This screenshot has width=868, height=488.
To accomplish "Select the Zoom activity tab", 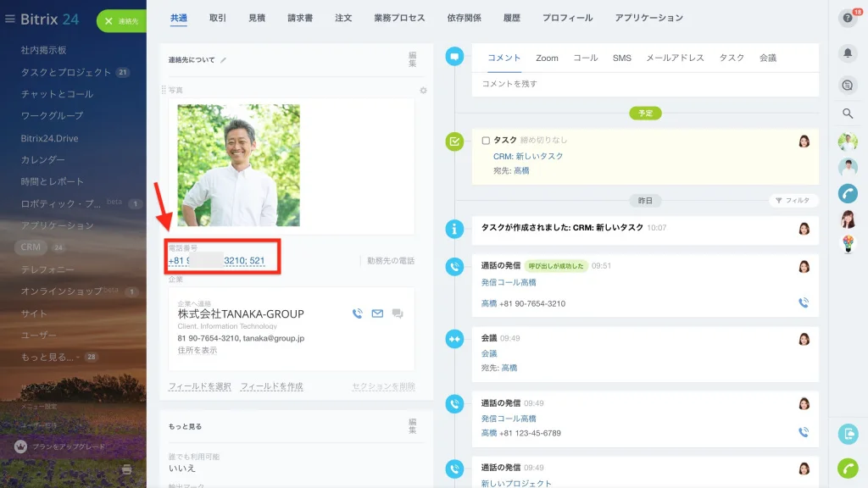I will coord(547,58).
